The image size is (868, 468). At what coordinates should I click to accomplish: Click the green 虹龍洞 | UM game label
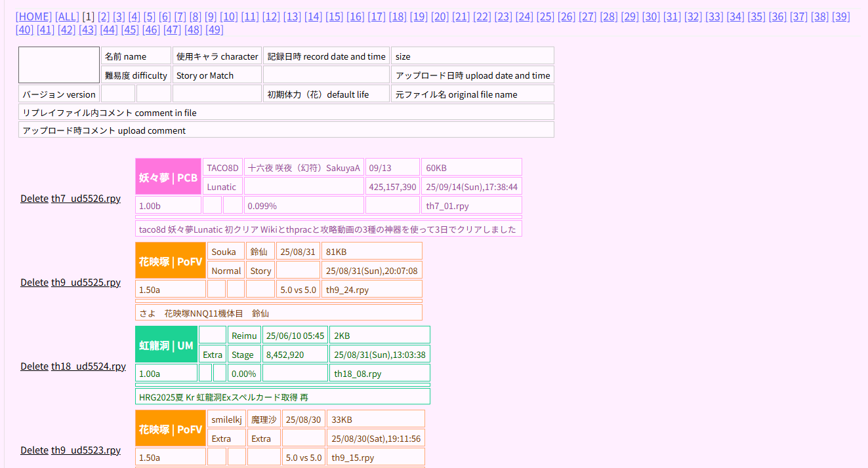[x=166, y=345]
